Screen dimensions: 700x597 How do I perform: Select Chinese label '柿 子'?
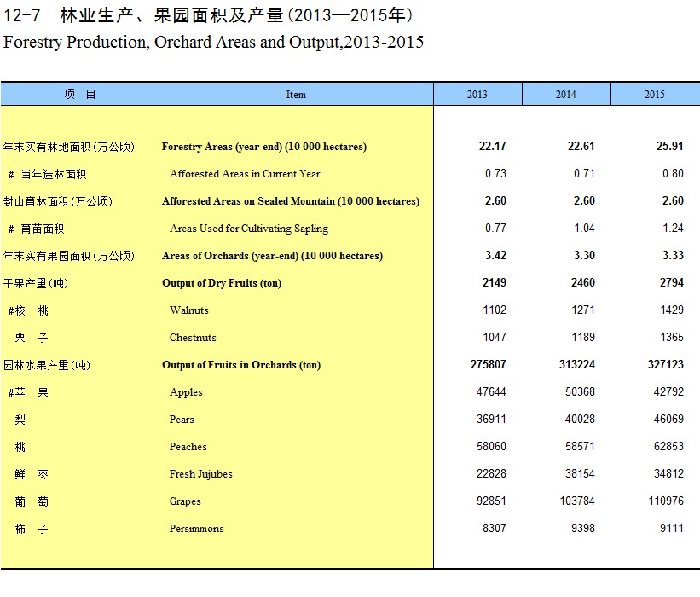coord(32,529)
